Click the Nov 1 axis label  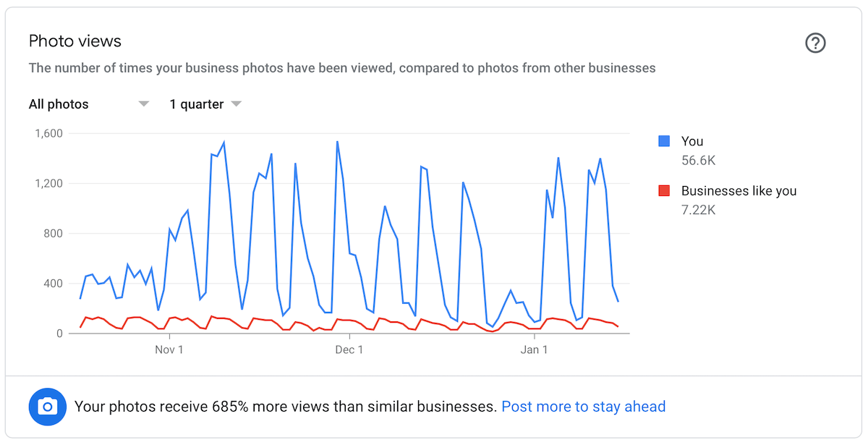169,350
